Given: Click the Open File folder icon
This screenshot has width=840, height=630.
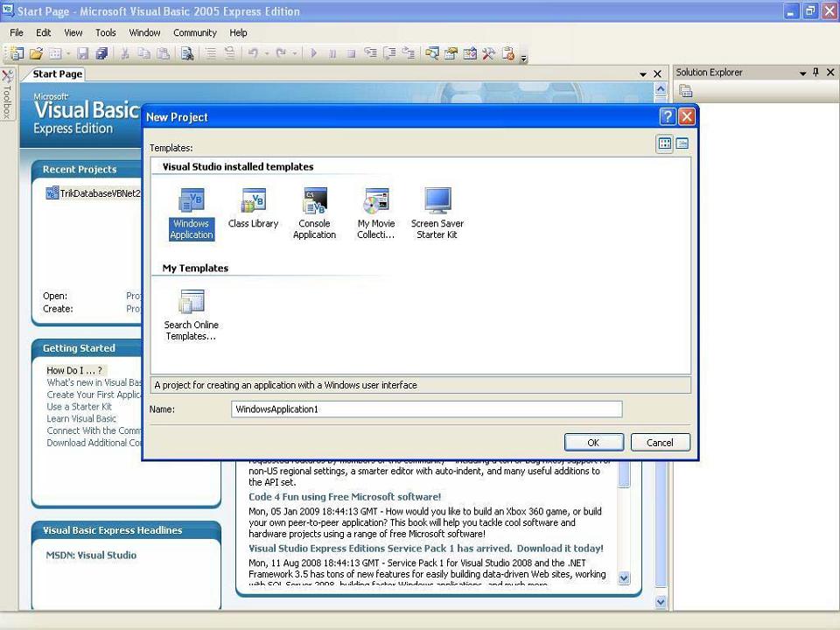Looking at the screenshot, I should pos(36,53).
